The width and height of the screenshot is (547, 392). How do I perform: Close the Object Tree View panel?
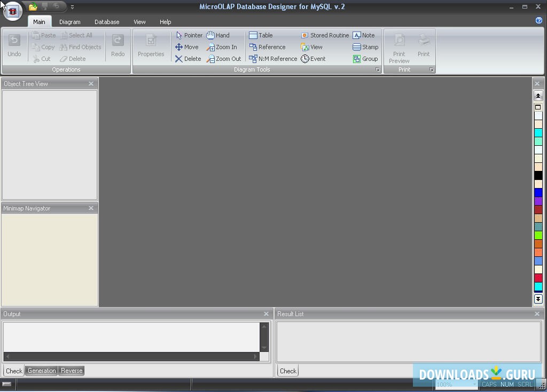[x=91, y=84]
